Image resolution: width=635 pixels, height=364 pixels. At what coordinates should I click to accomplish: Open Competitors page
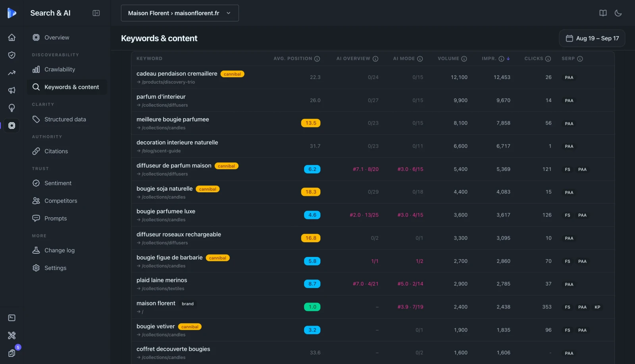coord(67,201)
